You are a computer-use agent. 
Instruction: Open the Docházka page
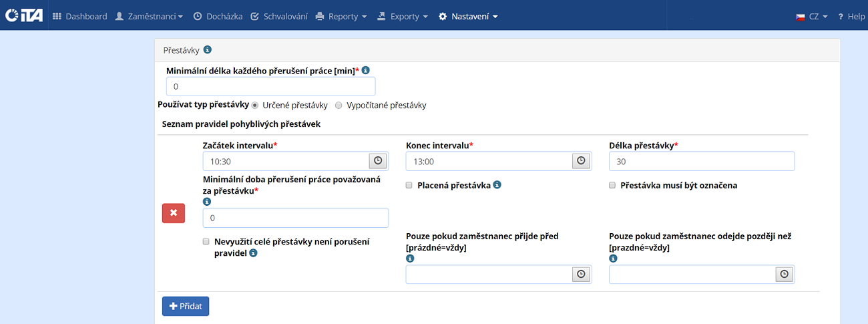[x=218, y=16]
